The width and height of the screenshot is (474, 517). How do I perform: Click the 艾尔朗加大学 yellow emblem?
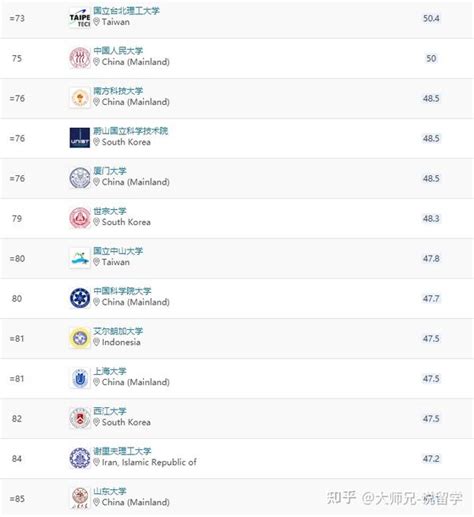(80, 338)
